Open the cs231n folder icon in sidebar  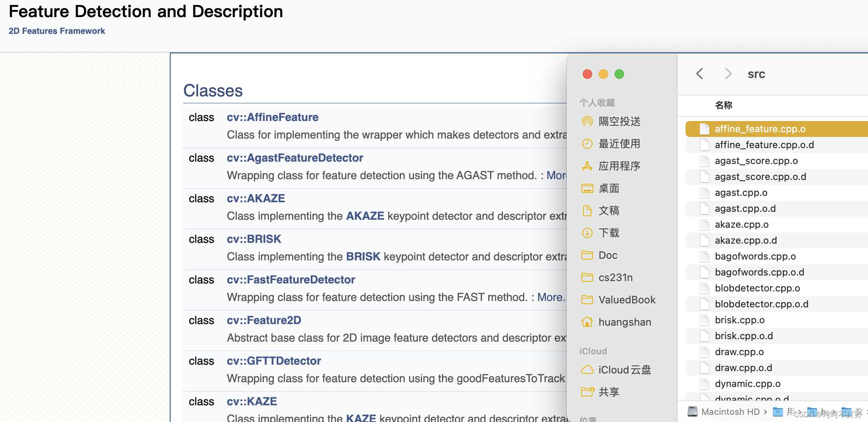[x=587, y=277]
